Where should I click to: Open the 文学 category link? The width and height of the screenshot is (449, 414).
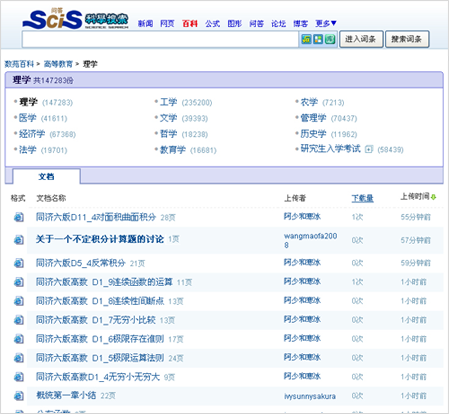[168, 118]
